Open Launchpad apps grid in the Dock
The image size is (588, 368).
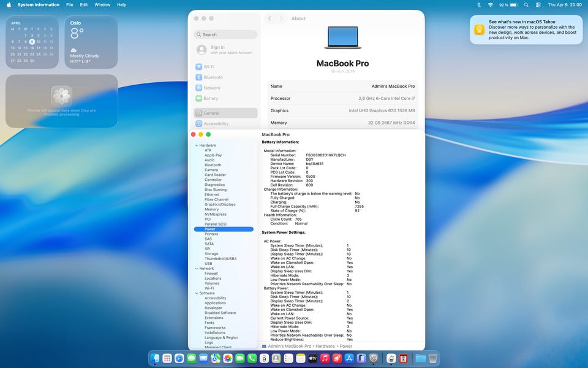click(x=167, y=358)
